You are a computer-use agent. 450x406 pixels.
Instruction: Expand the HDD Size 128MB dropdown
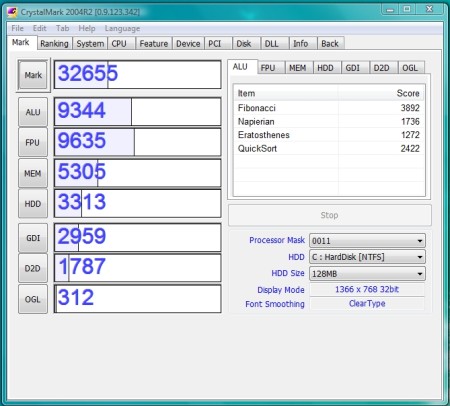coord(367,274)
